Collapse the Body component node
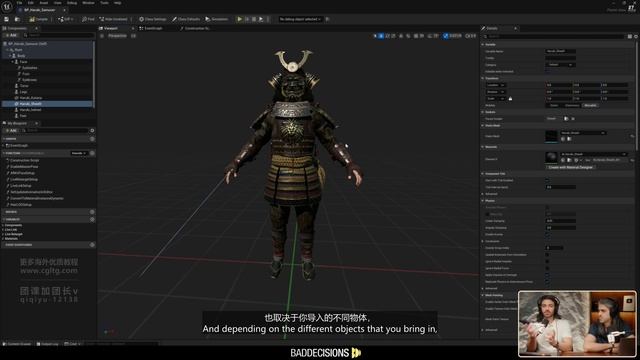Viewport: 640px width, 360px height. (x=10, y=56)
